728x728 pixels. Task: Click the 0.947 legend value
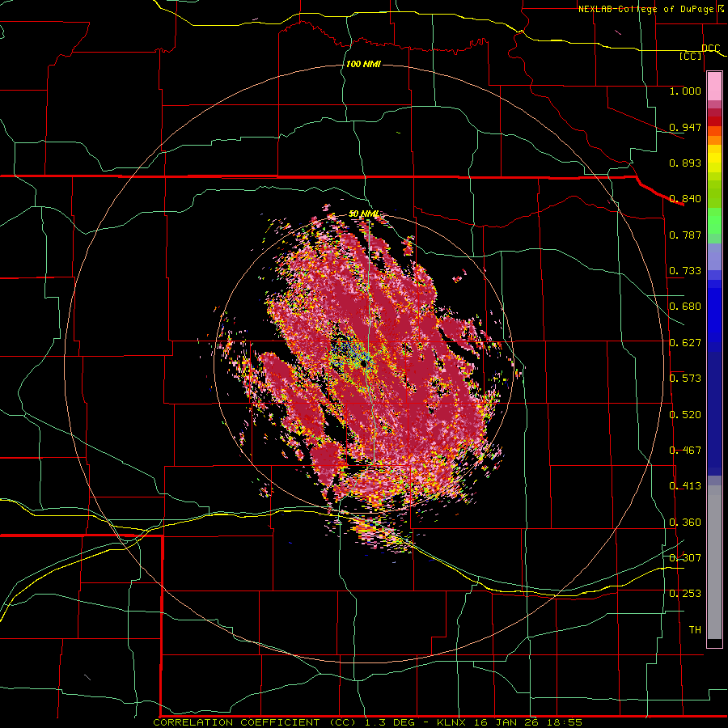685,127
